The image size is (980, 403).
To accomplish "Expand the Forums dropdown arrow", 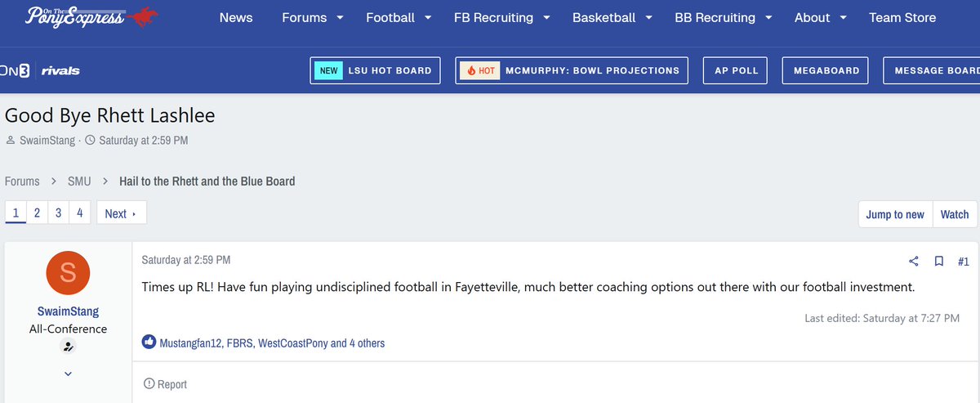I will (340, 18).
